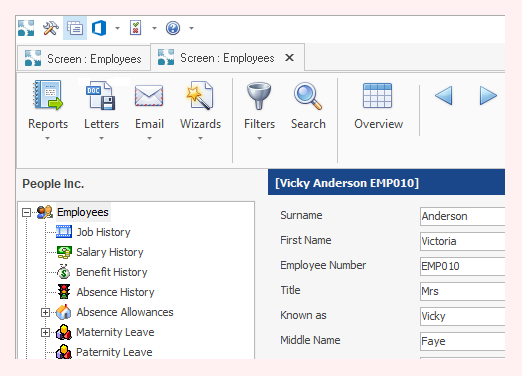Image resolution: width=522 pixels, height=376 pixels.
Task: Click the Surname field containing Anderson
Action: point(462,216)
